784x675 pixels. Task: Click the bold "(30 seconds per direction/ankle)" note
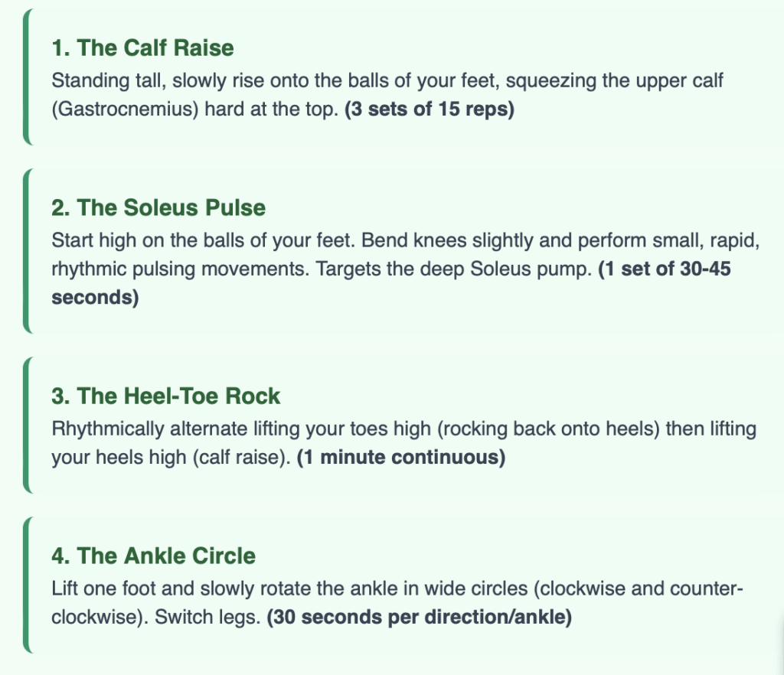[419, 618]
